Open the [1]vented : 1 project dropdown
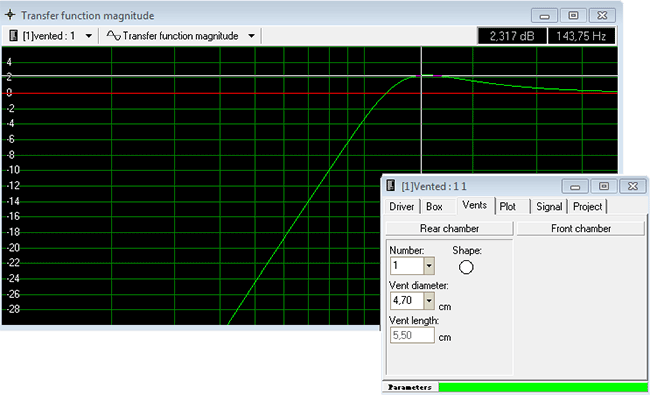The width and height of the screenshot is (650, 395). tap(89, 36)
